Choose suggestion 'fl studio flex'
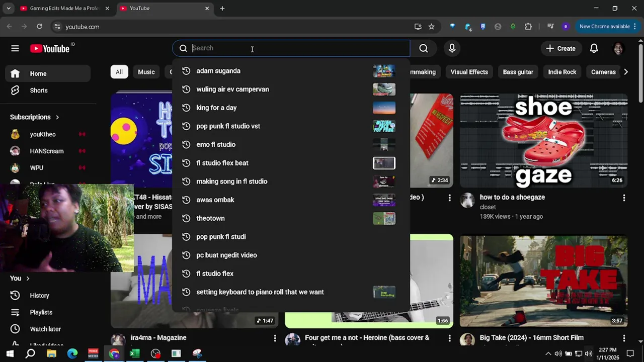The height and width of the screenshot is (362, 644). (x=291, y=274)
